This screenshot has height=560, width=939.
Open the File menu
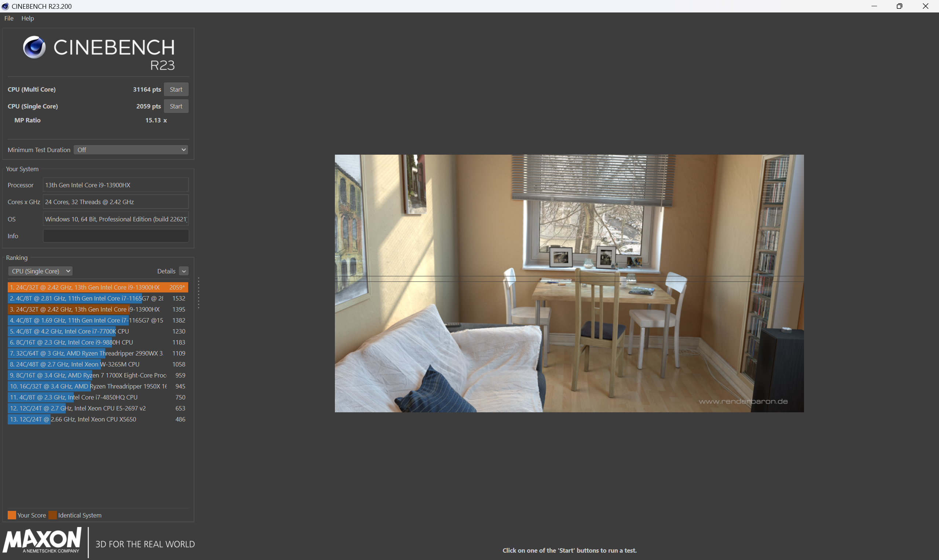(x=9, y=18)
